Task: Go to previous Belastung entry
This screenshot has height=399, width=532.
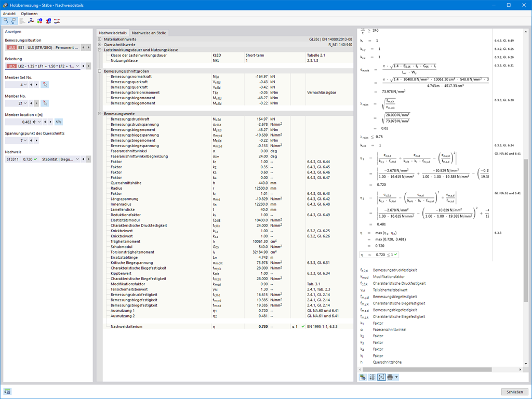Action: (x=84, y=66)
